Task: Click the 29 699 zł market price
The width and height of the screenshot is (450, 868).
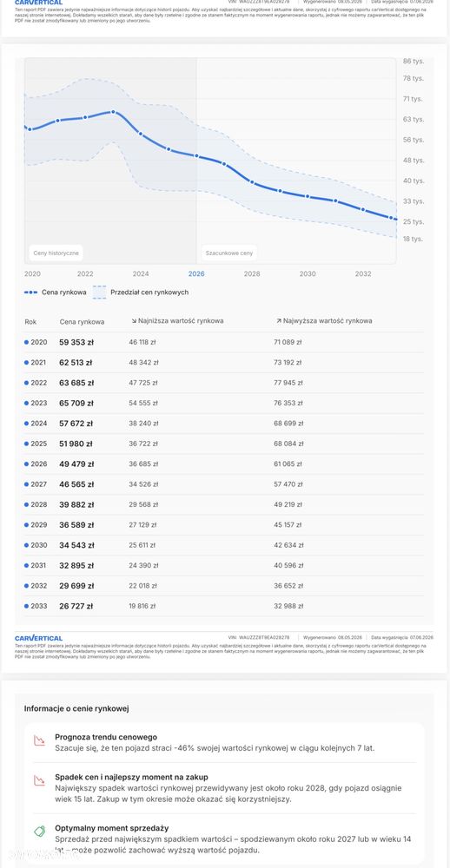Action: (76, 586)
